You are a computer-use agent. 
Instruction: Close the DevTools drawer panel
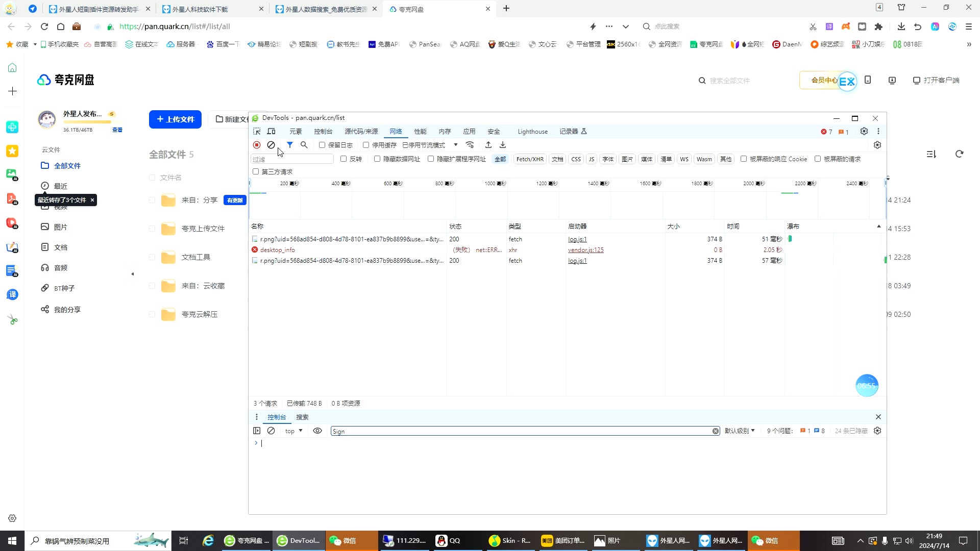coord(878,417)
